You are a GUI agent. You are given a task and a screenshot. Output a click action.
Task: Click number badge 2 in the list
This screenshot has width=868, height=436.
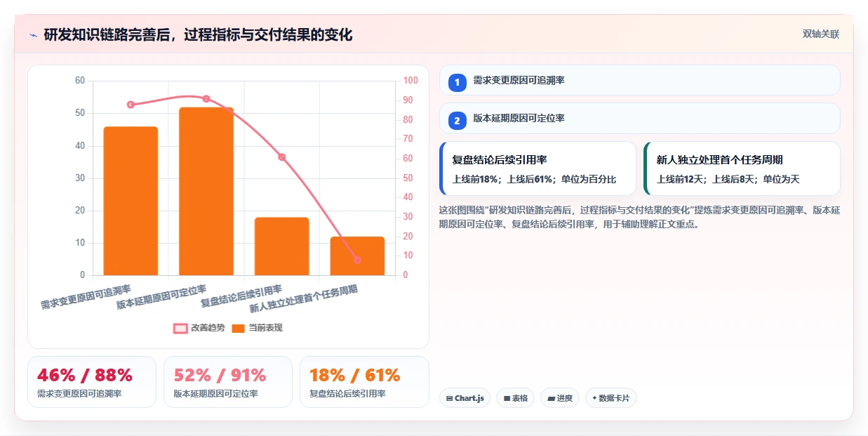tap(457, 121)
